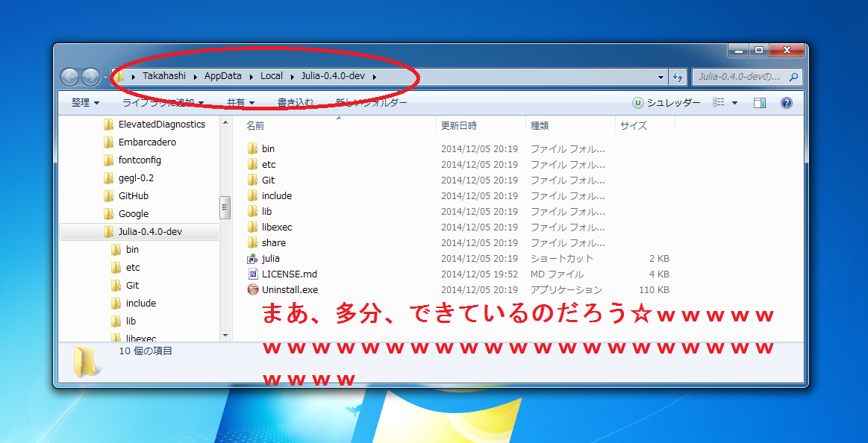Click ショートカット type of julia
The height and width of the screenshot is (443, 868).
point(562,258)
